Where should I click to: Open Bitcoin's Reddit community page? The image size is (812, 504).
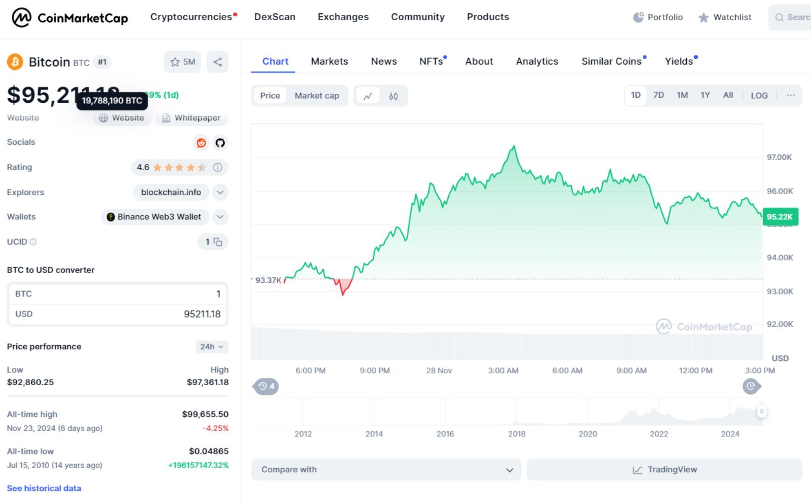coord(201,143)
